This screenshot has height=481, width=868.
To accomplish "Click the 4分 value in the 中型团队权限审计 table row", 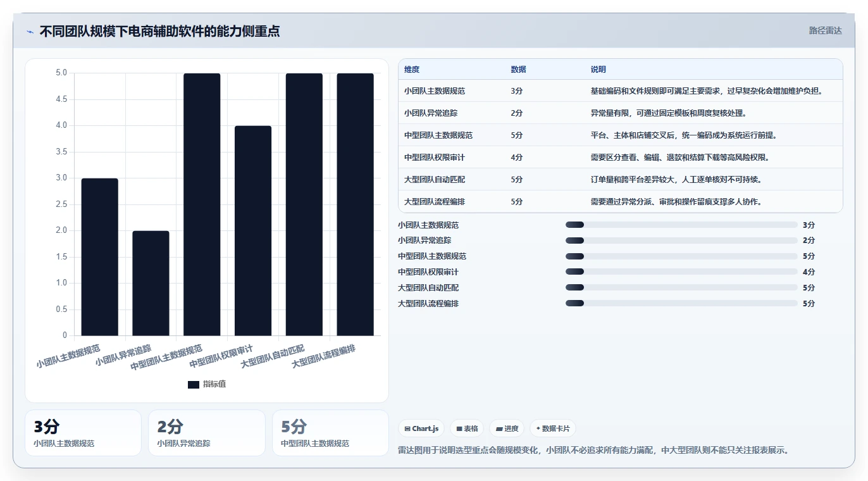I will click(516, 158).
